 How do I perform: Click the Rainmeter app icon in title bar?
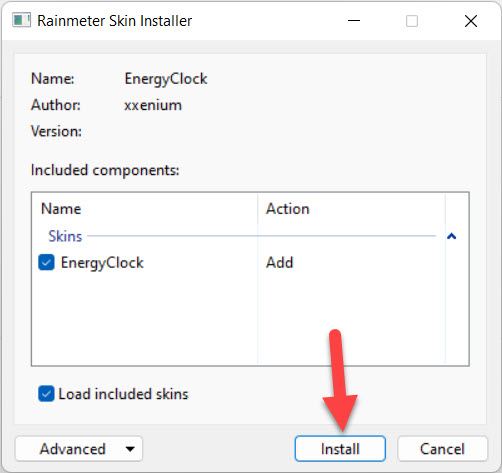point(21,20)
